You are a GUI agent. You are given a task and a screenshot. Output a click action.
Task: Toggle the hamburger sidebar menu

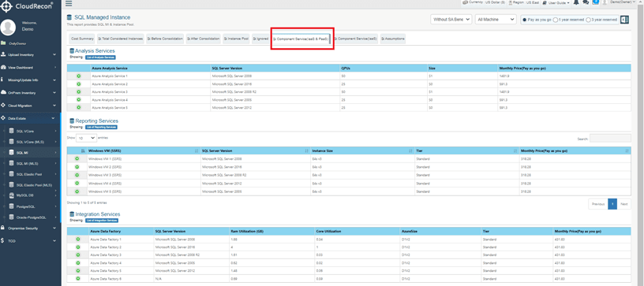pyautogui.click(x=69, y=4)
